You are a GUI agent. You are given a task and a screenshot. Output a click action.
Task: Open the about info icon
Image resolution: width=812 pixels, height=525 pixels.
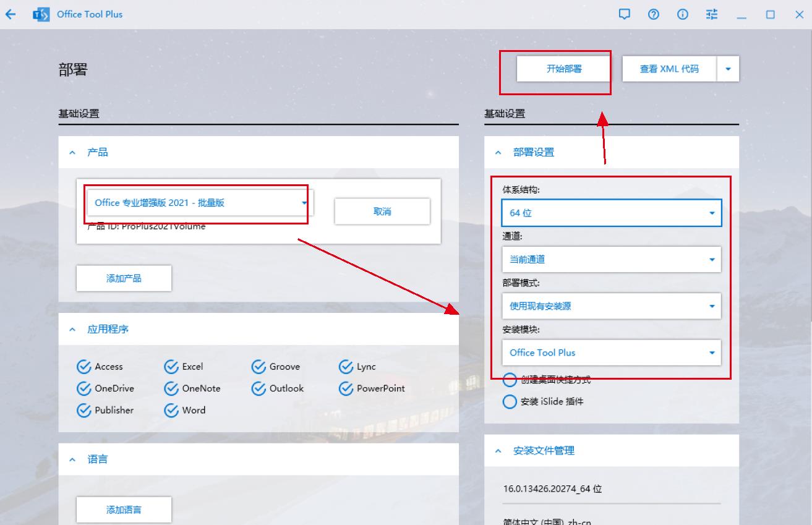(683, 14)
